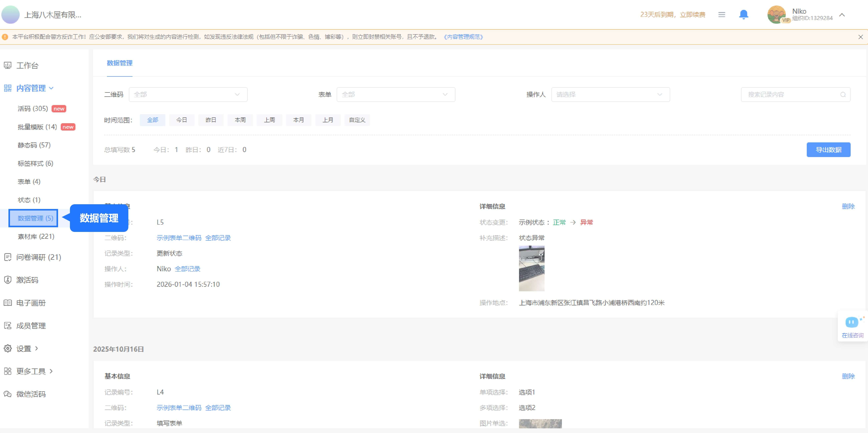Click the 激活码 shield icon
Image resolution: width=868 pixels, height=433 pixels.
point(7,280)
